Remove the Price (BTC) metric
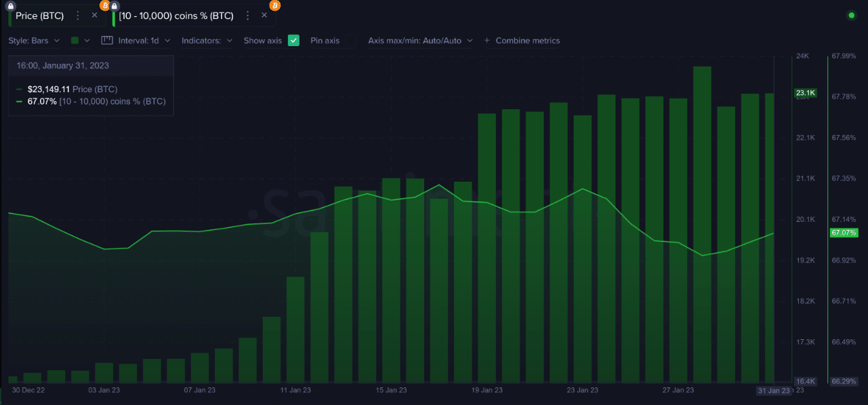 (x=94, y=15)
